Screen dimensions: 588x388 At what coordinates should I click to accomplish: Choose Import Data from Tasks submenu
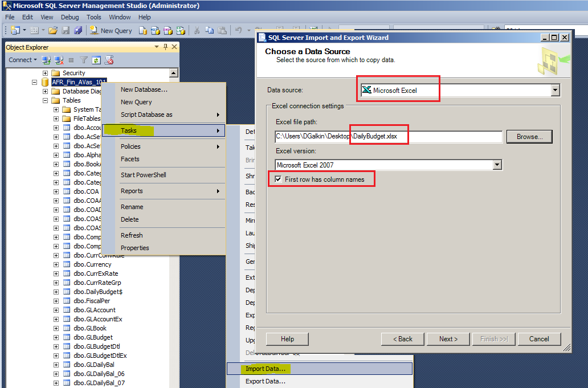(x=320, y=369)
